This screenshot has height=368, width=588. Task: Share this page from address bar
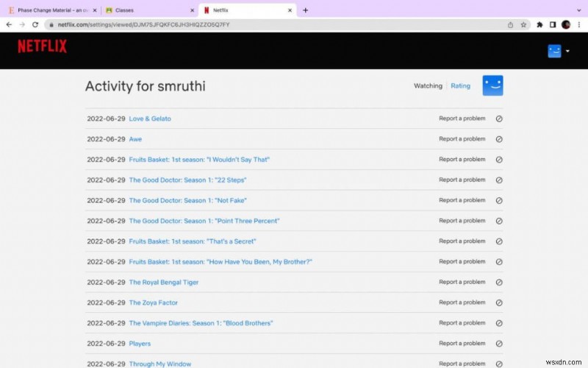pyautogui.click(x=510, y=25)
